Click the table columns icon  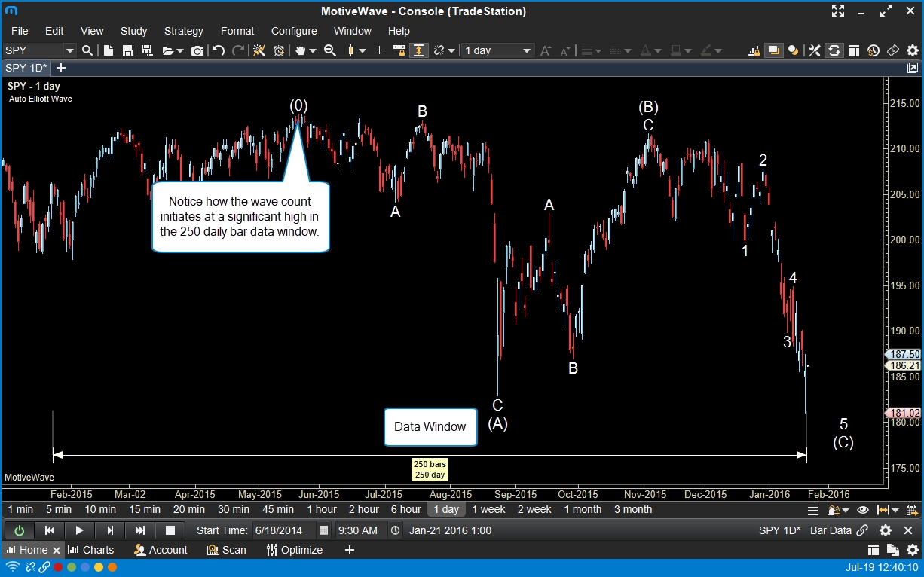854,50
